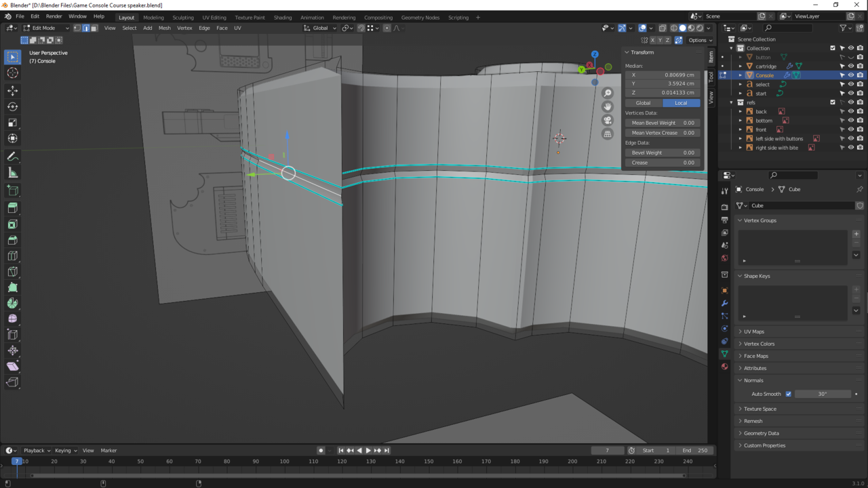Switch to the Shading workspace tab
The image size is (868, 488).
coord(283,17)
